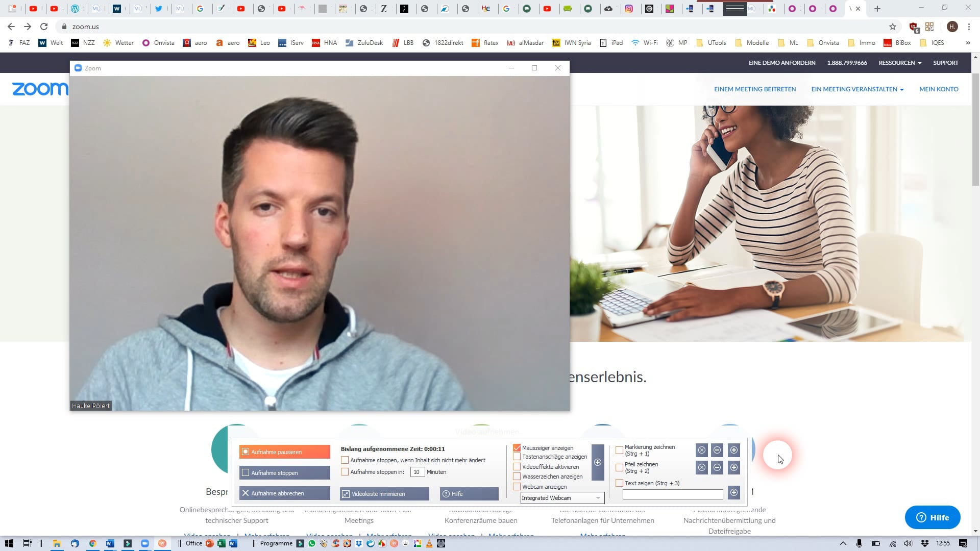Open the Immo bookmark folder
980x551 pixels.
click(x=862, y=43)
